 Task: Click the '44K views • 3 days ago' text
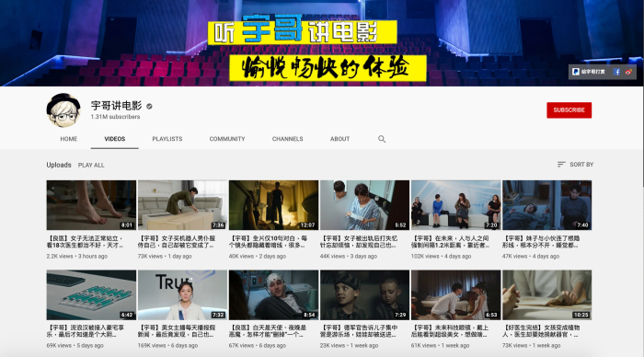tap(349, 256)
